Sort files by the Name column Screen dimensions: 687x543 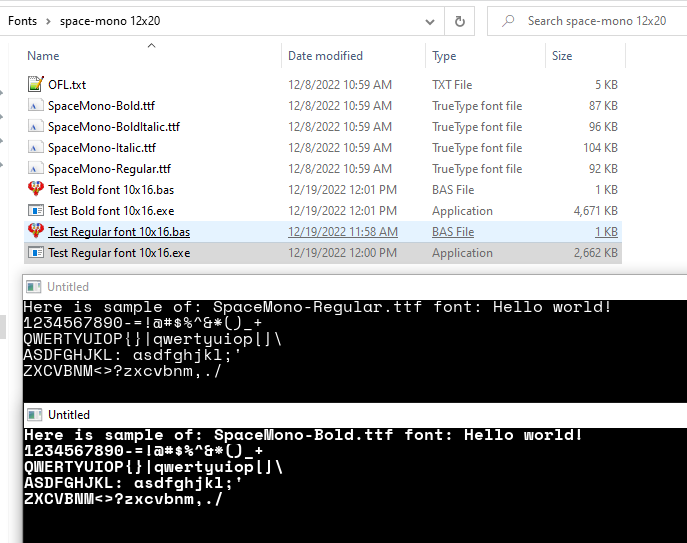43,56
